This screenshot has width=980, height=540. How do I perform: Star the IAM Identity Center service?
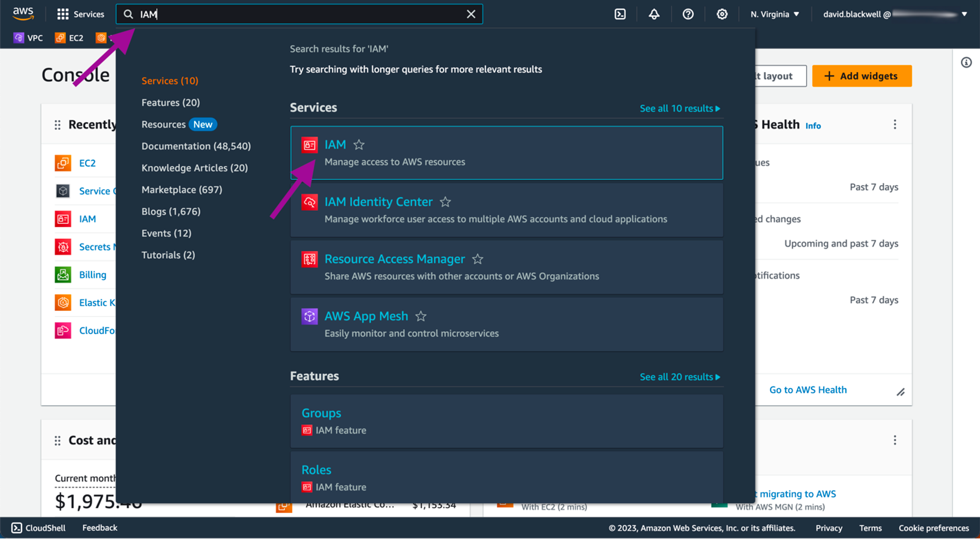[445, 202]
